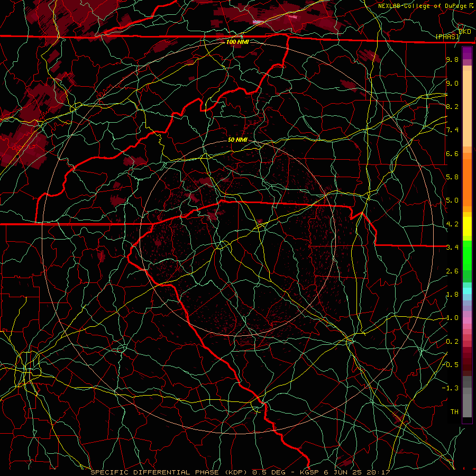476x476 pixels.
Task: Pick the bright green color bar segment
Action: [x=467, y=255]
